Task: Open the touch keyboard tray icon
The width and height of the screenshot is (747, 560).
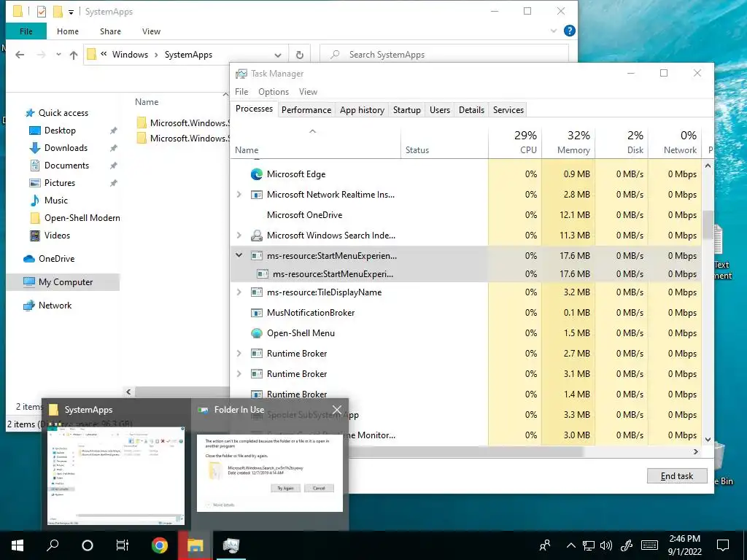Action: [649, 545]
